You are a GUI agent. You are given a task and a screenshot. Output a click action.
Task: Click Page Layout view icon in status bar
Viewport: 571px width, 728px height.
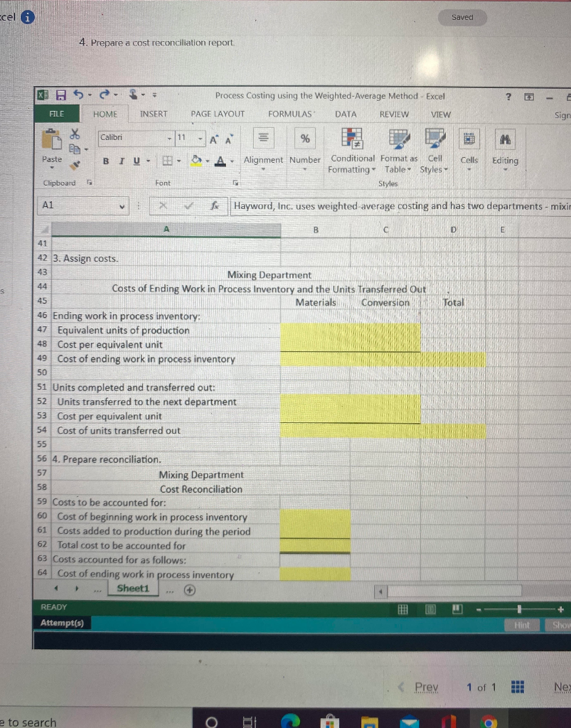pyautogui.click(x=430, y=609)
